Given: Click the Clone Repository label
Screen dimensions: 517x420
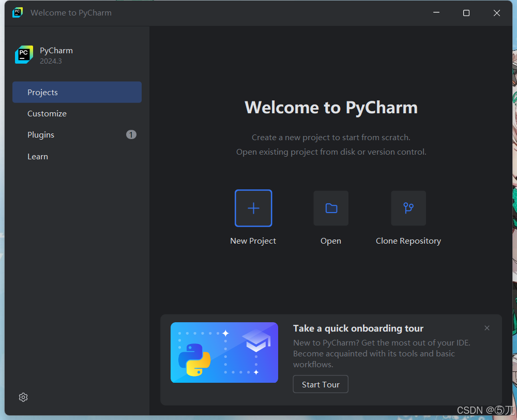Looking at the screenshot, I should click(x=408, y=241).
